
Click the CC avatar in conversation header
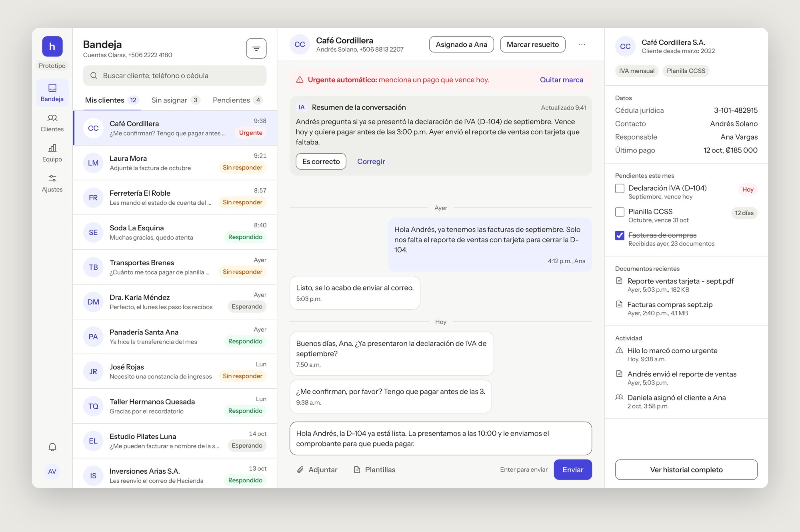300,44
